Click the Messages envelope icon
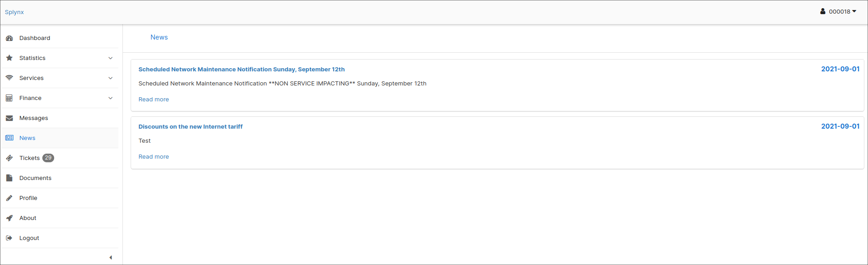 (9, 118)
